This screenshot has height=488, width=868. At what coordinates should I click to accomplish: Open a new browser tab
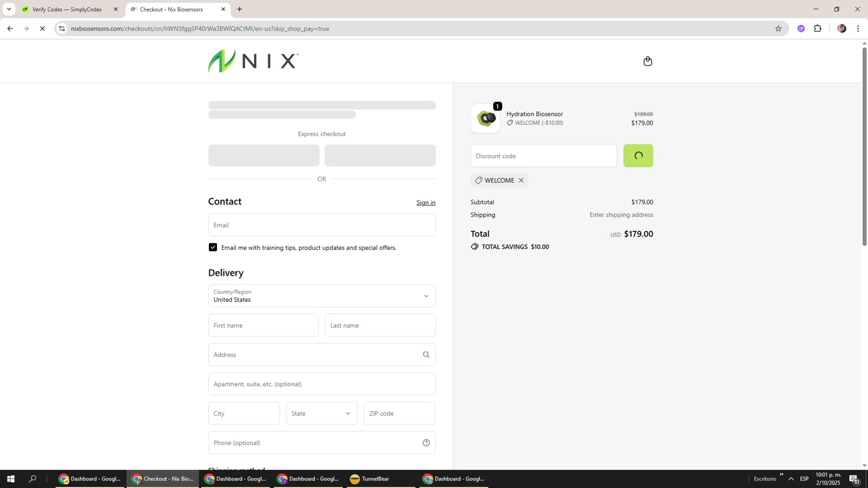[240, 9]
